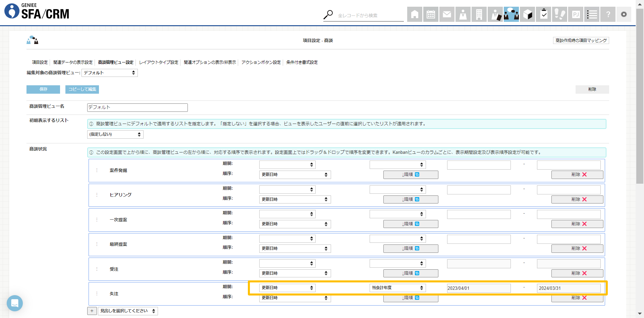The image size is (644, 318).
Task: Open the 見出しを選択してください dropdown
Action: click(x=128, y=311)
